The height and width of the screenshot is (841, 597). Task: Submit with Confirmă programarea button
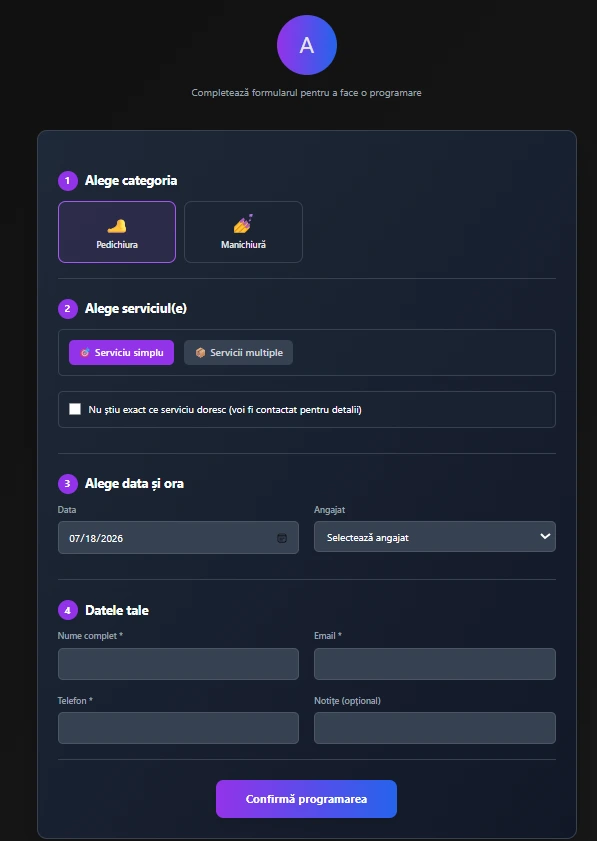coord(306,799)
